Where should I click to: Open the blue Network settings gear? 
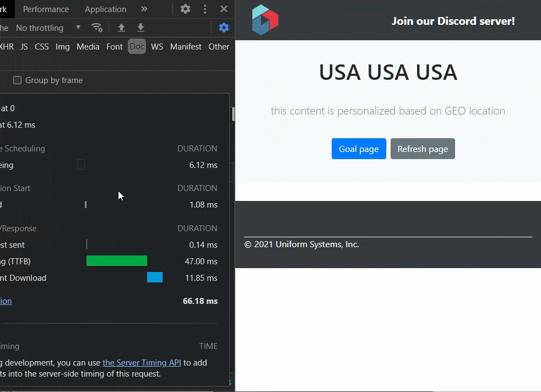click(x=224, y=28)
